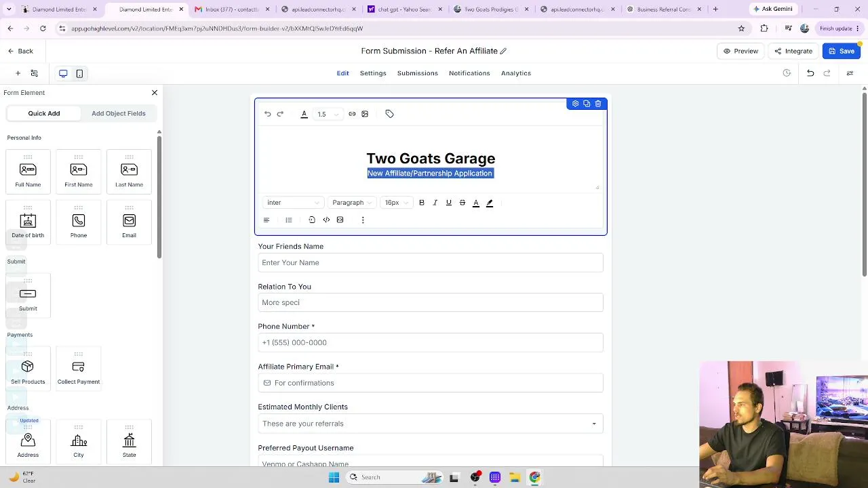Open Windows Start menu
This screenshot has width=868, height=488.
tap(334, 477)
